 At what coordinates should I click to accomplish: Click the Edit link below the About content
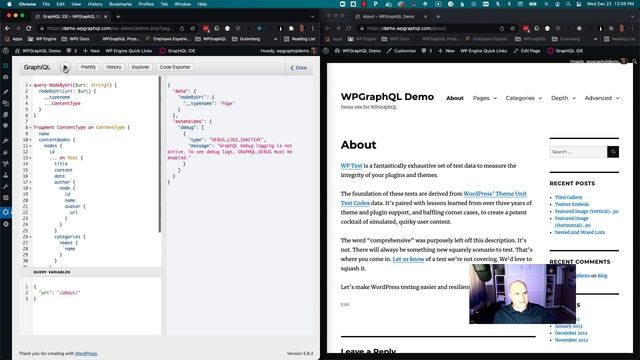tap(345, 304)
